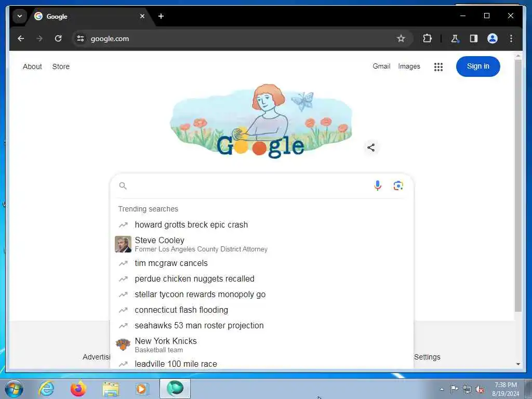Click the browser forward arrow

tap(39, 38)
